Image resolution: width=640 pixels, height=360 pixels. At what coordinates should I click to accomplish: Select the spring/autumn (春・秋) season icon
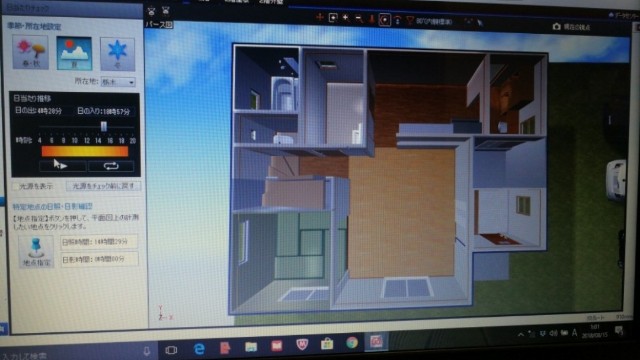[31, 52]
